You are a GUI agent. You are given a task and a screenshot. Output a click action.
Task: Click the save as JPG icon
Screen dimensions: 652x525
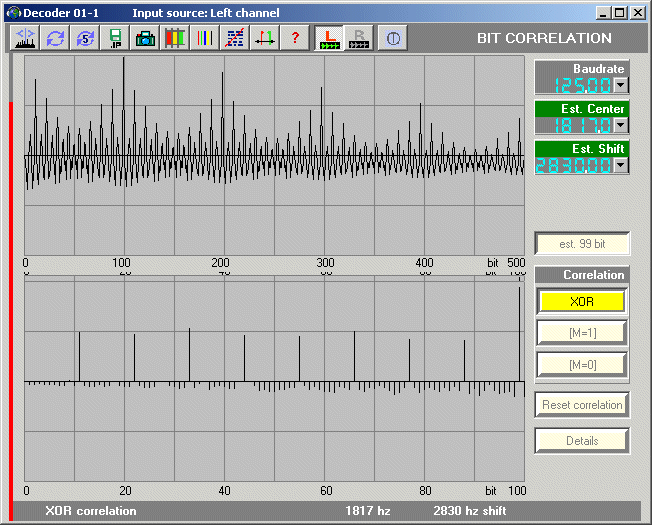[115, 38]
